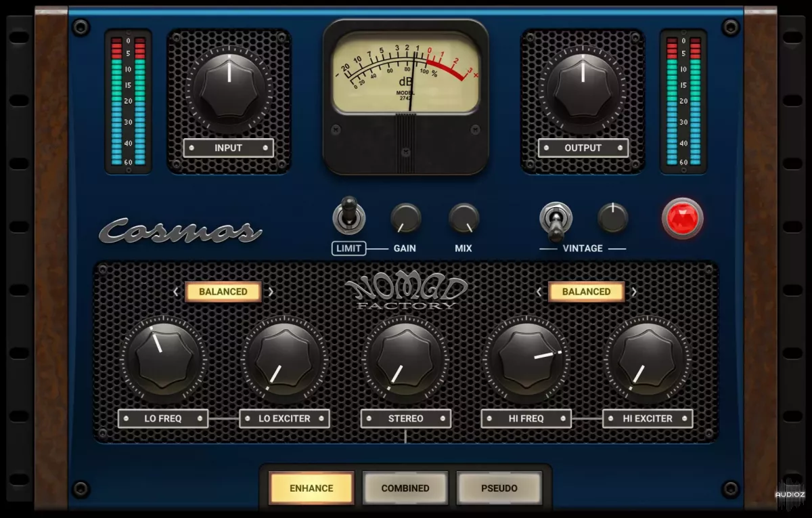Click the Stereo knob

[405, 358]
